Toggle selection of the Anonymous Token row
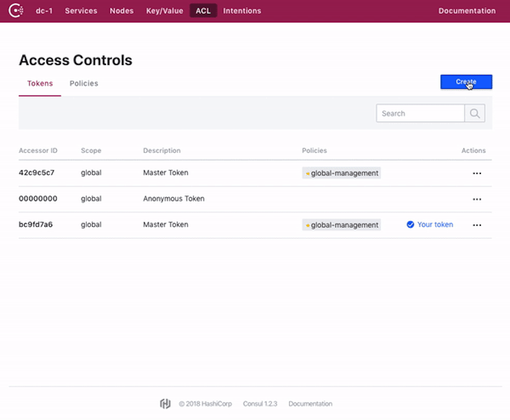Screen dimensions: 510x420 [x=204, y=199]
